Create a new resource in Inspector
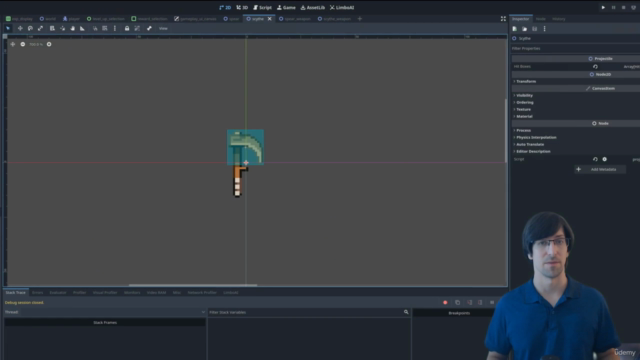Screen dimensions: 640x360 pyautogui.click(x=515, y=29)
